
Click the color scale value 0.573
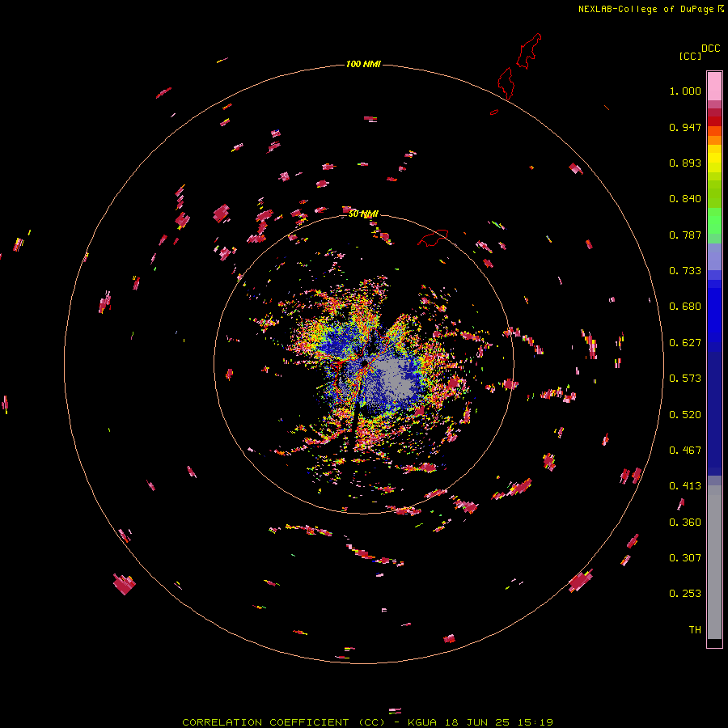[685, 379]
